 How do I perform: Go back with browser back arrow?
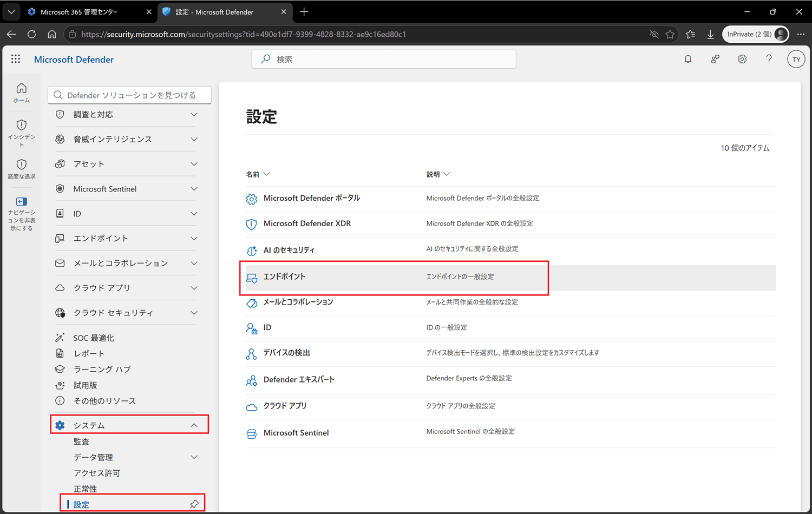[11, 34]
